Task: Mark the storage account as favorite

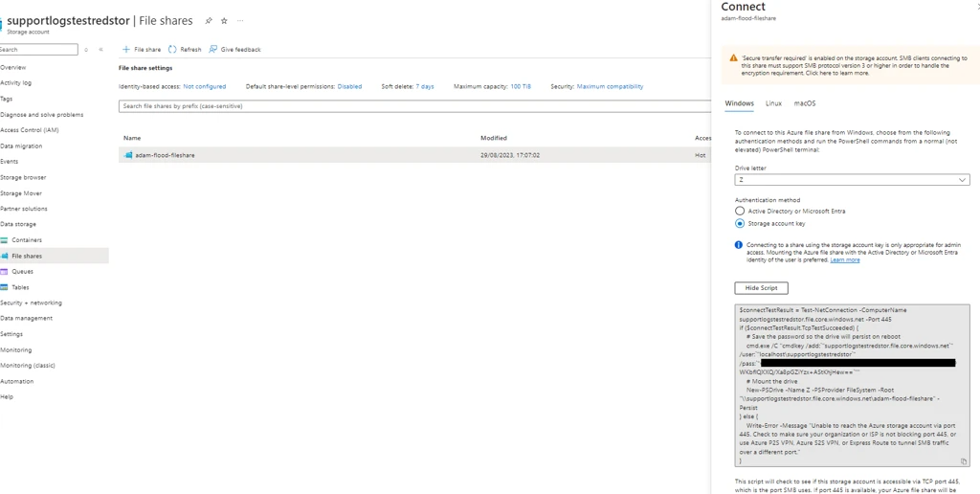Action: (x=224, y=21)
